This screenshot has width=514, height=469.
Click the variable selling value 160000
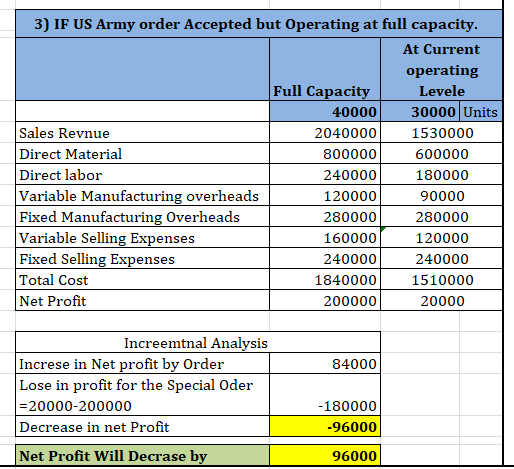click(x=325, y=238)
